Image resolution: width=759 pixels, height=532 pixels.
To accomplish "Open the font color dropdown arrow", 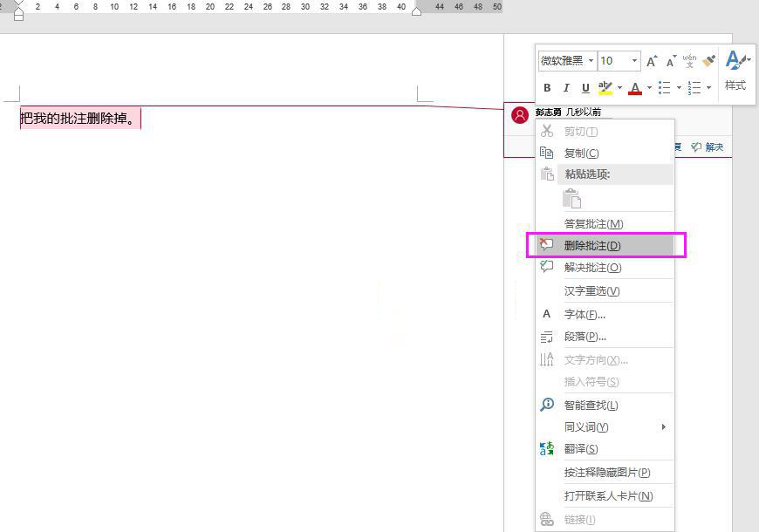I will point(647,87).
